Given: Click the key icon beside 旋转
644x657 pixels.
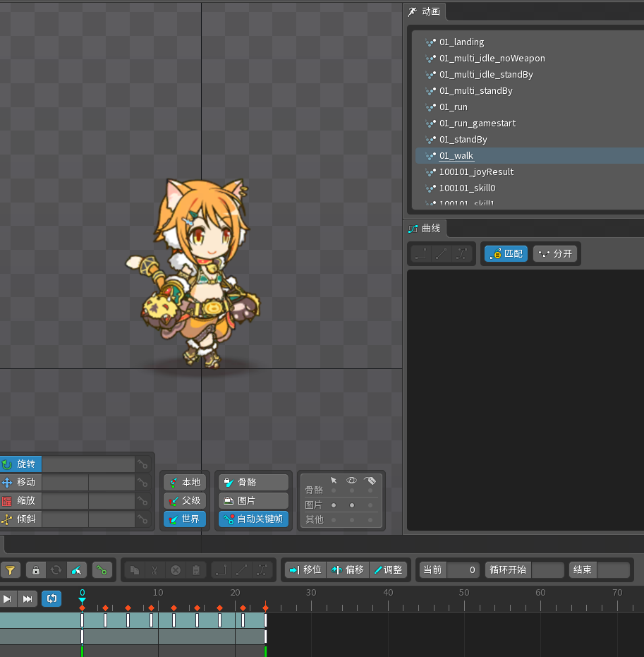Looking at the screenshot, I should pyautogui.click(x=142, y=464).
